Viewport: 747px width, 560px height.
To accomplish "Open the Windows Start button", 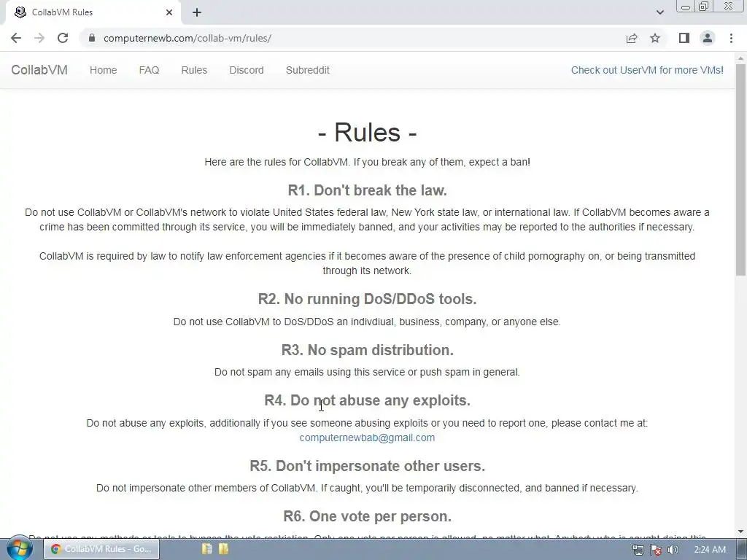I will click(x=19, y=548).
